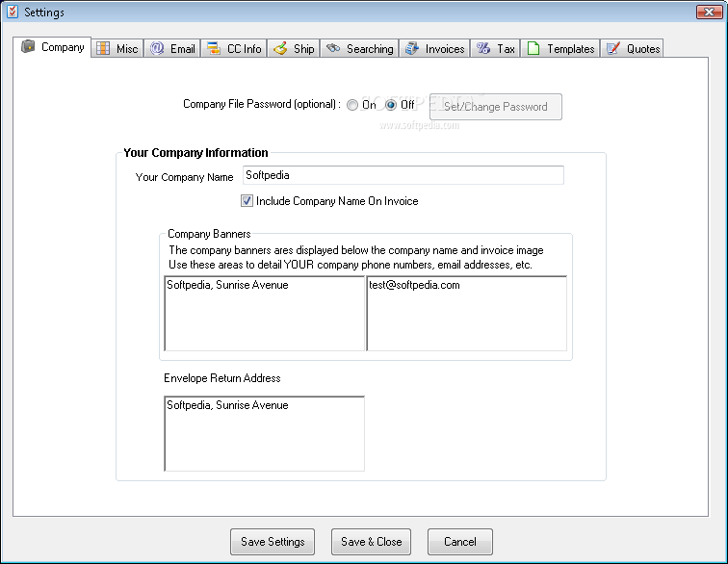Click the right banner box with test@softpedia.com
This screenshot has height=564, width=728.
[x=467, y=314]
